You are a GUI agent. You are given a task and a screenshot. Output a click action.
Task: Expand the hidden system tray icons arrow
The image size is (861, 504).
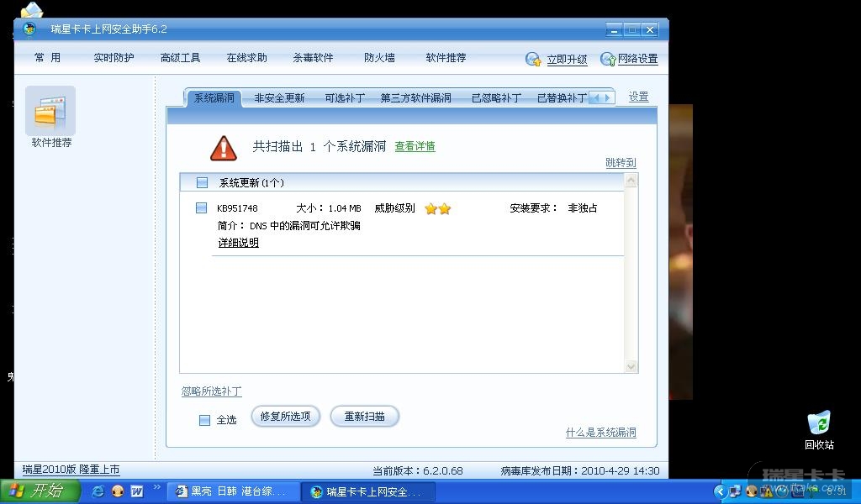coord(720,491)
